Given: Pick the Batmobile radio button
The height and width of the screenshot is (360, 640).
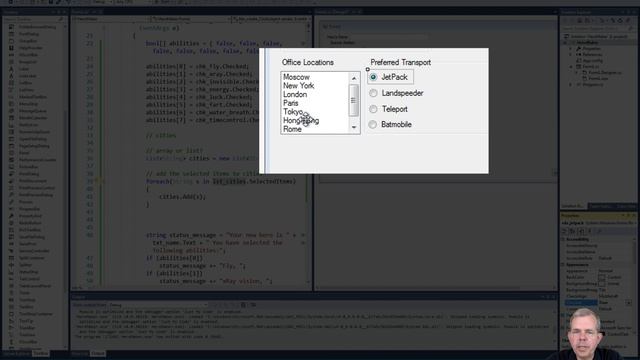Looking at the screenshot, I should click(373, 124).
